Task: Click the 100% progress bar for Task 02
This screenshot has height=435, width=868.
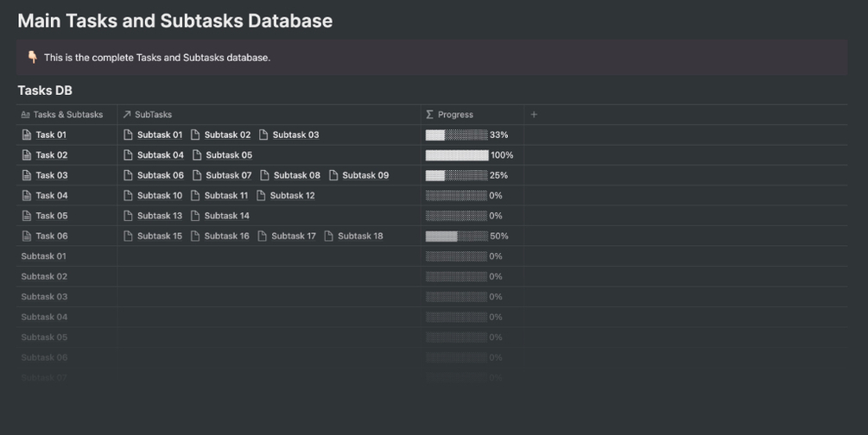Action: pyautogui.click(x=457, y=155)
